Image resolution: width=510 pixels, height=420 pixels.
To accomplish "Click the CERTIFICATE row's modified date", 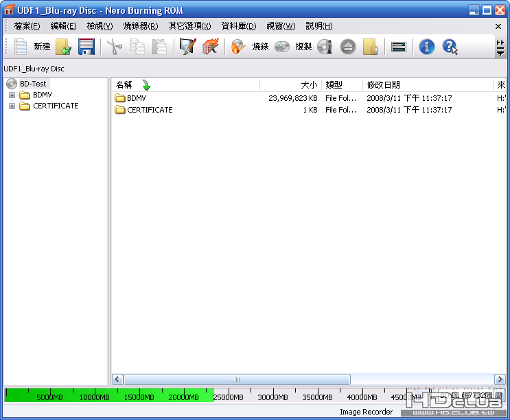I will (x=409, y=110).
